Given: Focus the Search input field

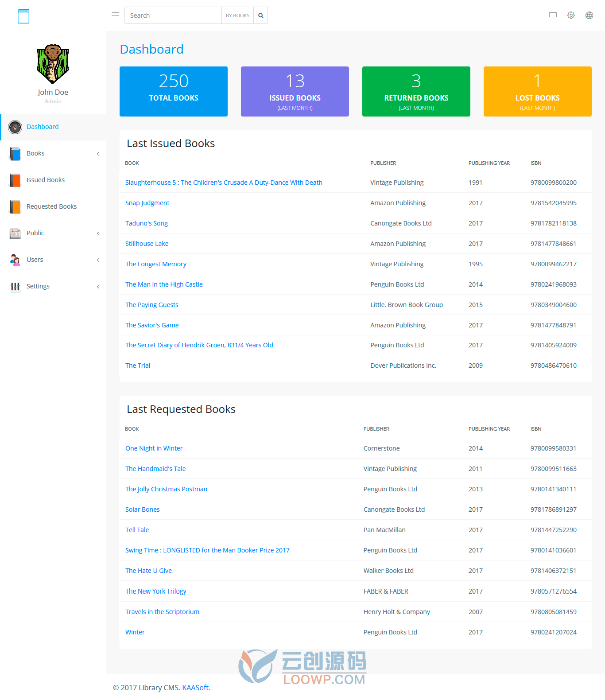Looking at the screenshot, I should (x=173, y=16).
